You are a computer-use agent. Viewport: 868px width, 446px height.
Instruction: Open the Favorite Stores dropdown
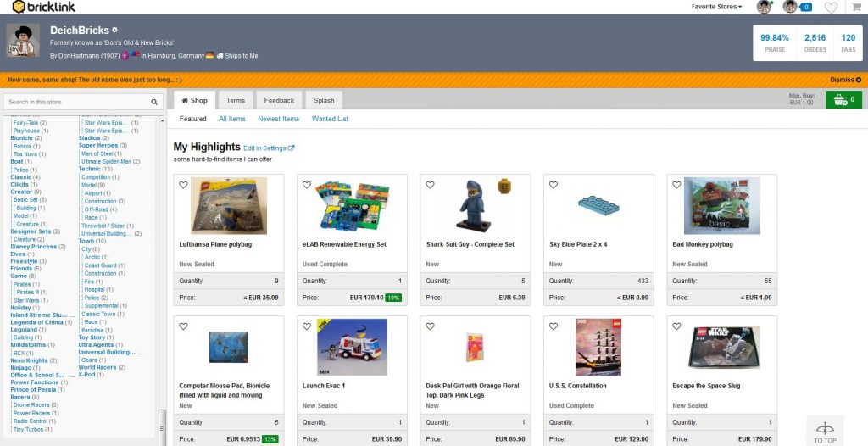pos(716,7)
